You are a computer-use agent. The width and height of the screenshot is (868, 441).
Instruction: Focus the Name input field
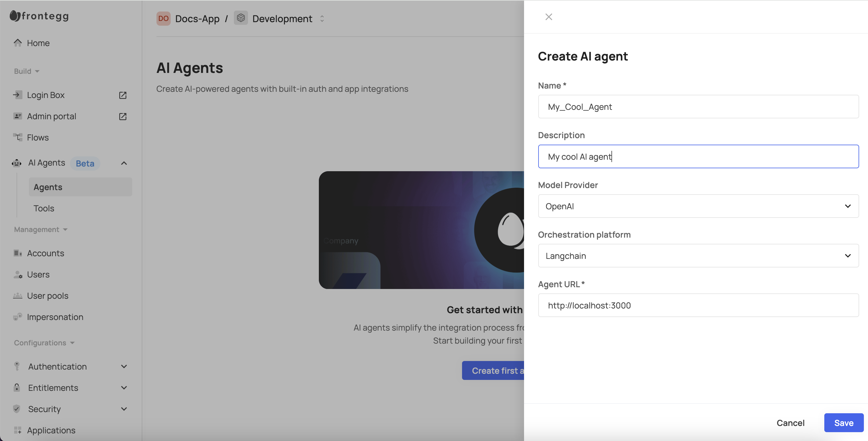coord(698,107)
